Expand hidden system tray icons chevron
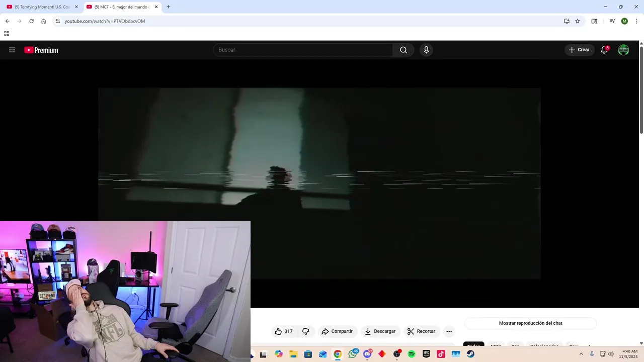The width and height of the screenshot is (644, 362). coord(581,354)
